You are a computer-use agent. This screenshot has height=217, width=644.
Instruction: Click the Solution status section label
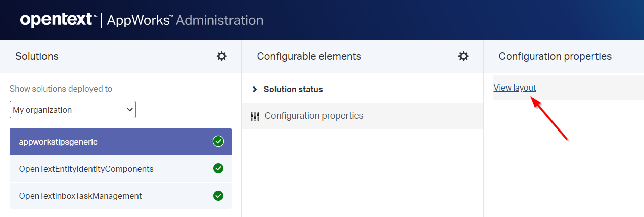point(293,89)
